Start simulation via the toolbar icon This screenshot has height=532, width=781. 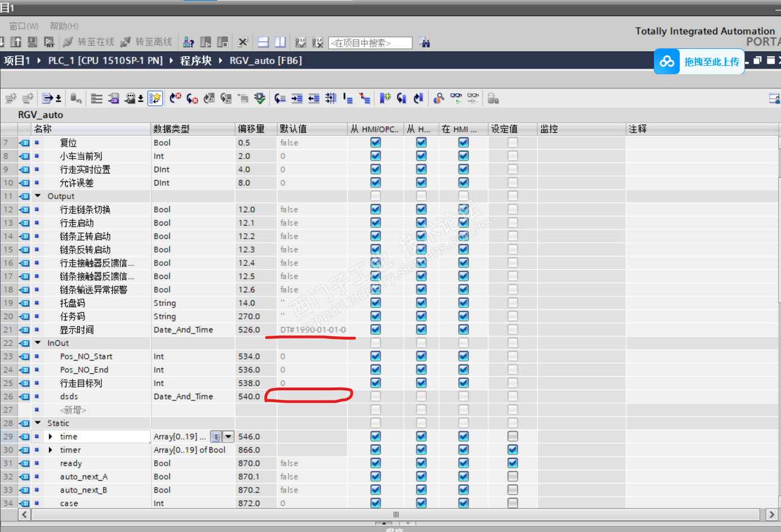pyautogui.click(x=33, y=42)
